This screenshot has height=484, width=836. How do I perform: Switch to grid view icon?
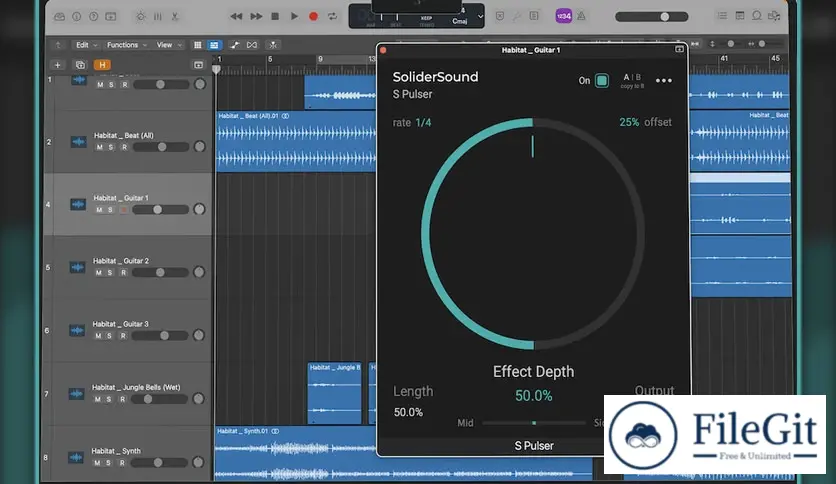(x=197, y=45)
